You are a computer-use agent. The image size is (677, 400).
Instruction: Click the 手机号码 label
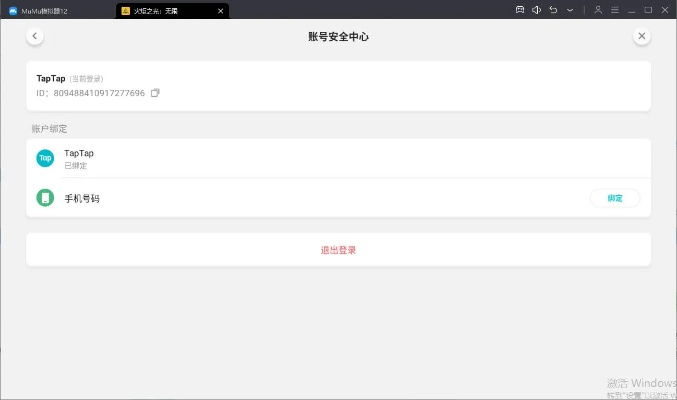pyautogui.click(x=82, y=198)
